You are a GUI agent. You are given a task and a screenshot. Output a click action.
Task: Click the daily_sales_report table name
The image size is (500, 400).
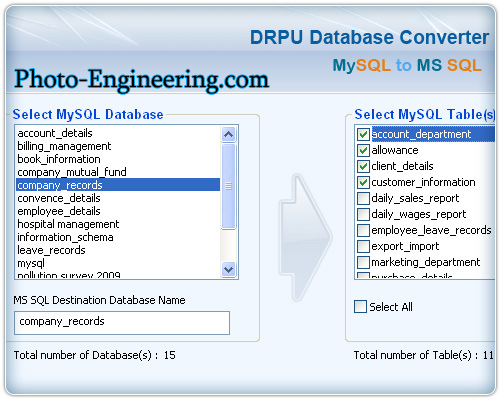[x=415, y=198]
